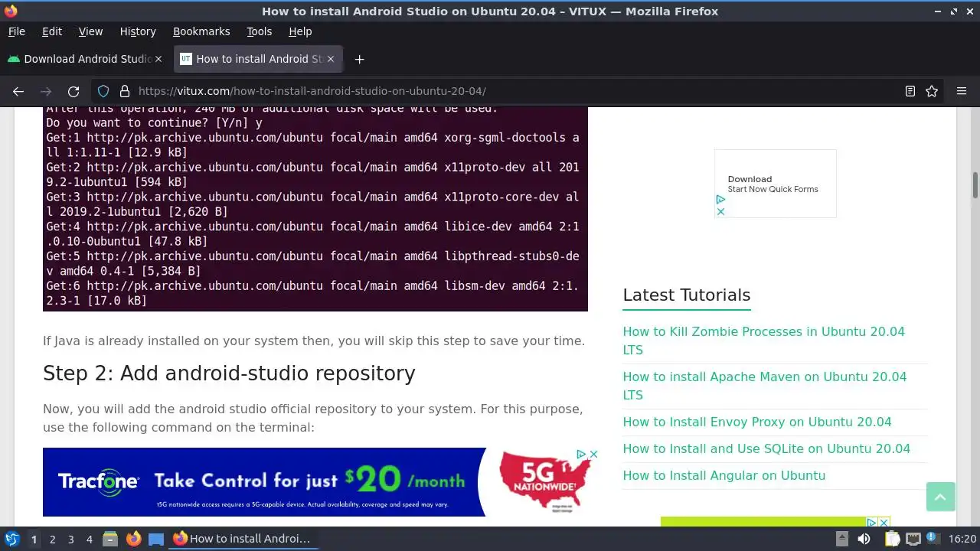Toggle reader view icon in address bar
The width and height of the screenshot is (980, 551).
pyautogui.click(x=910, y=91)
